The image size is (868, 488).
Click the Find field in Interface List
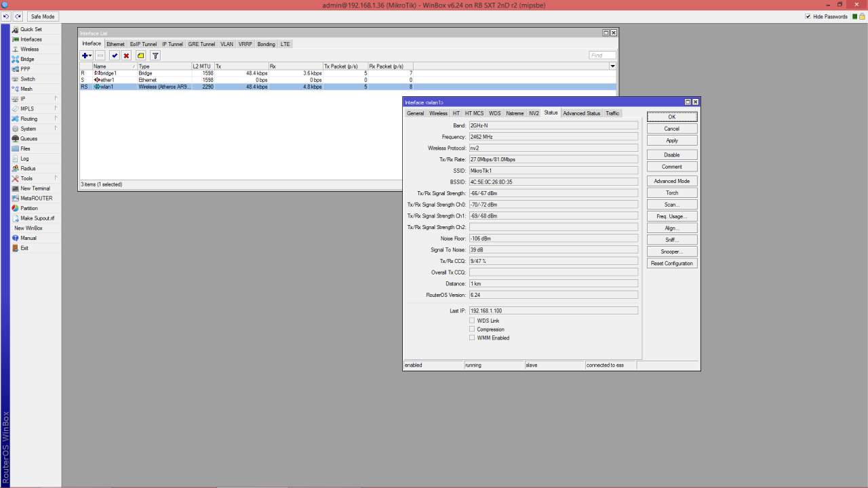pos(602,56)
